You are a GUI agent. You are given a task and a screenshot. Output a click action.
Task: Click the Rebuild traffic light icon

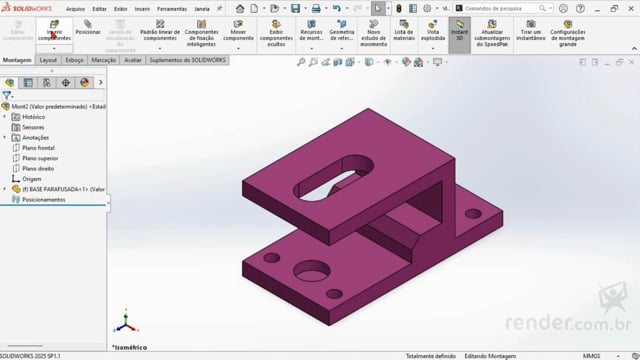pyautogui.click(x=399, y=8)
